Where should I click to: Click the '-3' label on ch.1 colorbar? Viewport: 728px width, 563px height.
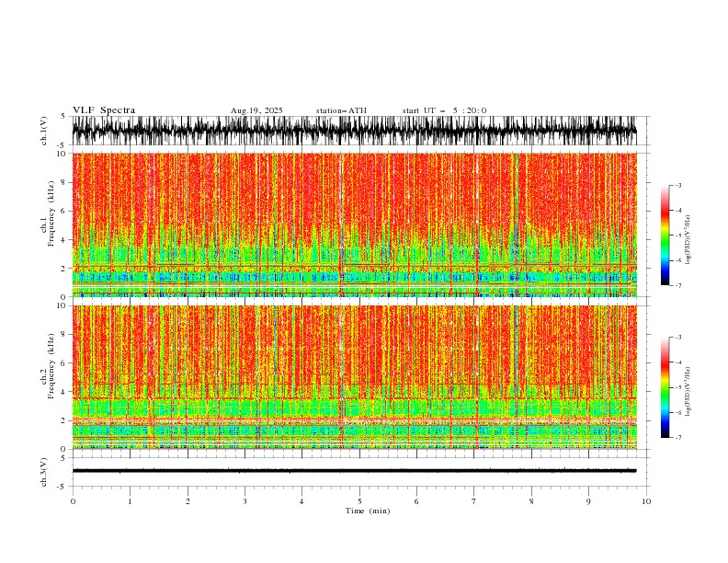[x=678, y=185]
